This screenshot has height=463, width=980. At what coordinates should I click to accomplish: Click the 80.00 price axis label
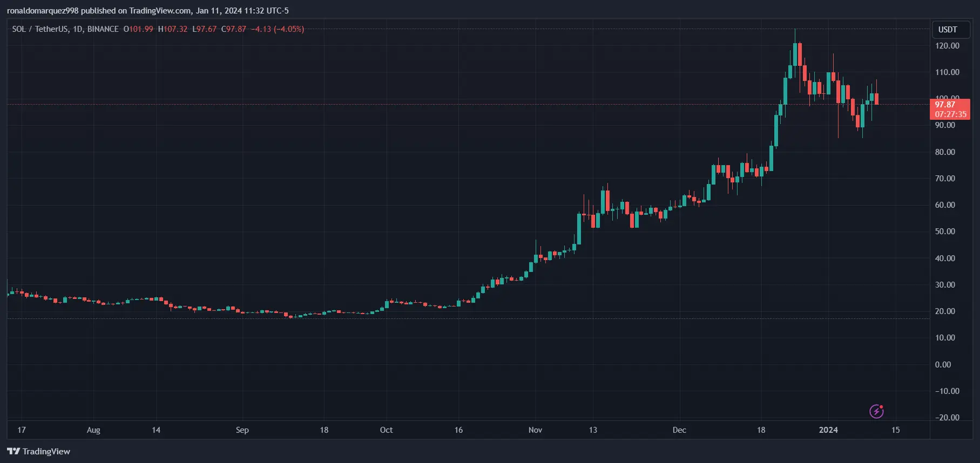click(x=945, y=152)
